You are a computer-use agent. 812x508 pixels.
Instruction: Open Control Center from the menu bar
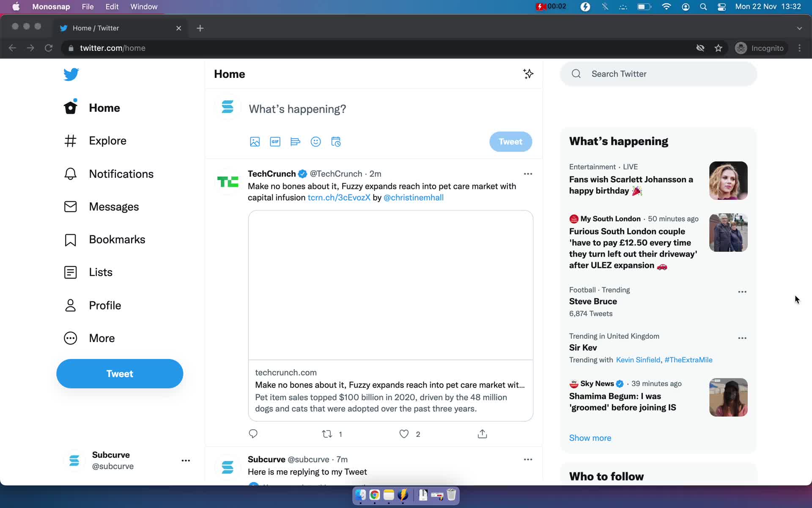[721, 7]
